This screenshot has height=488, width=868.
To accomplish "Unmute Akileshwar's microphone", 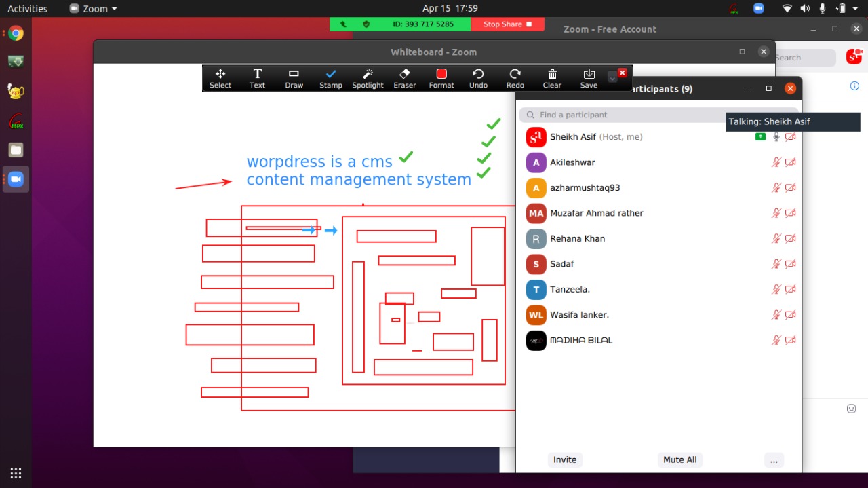I will pyautogui.click(x=776, y=162).
